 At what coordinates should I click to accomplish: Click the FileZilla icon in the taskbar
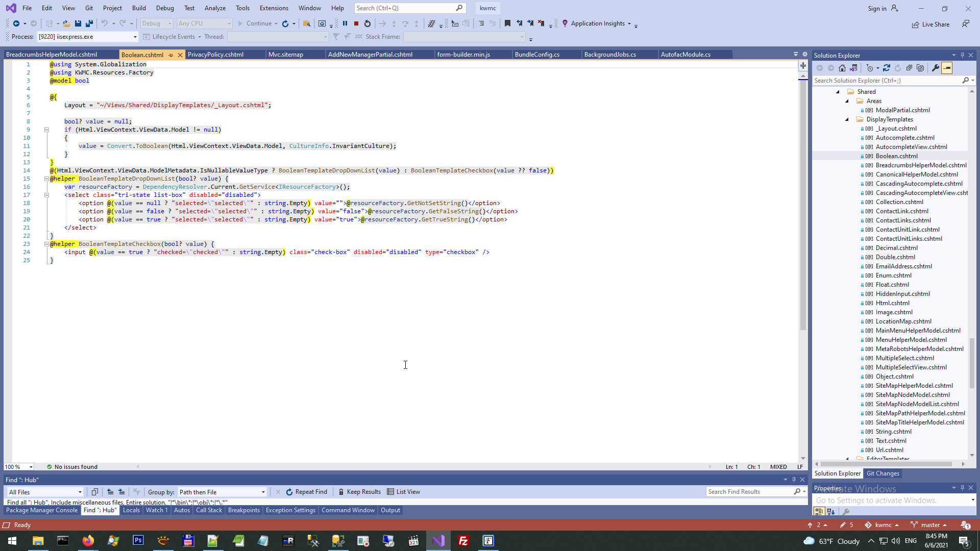point(463,541)
